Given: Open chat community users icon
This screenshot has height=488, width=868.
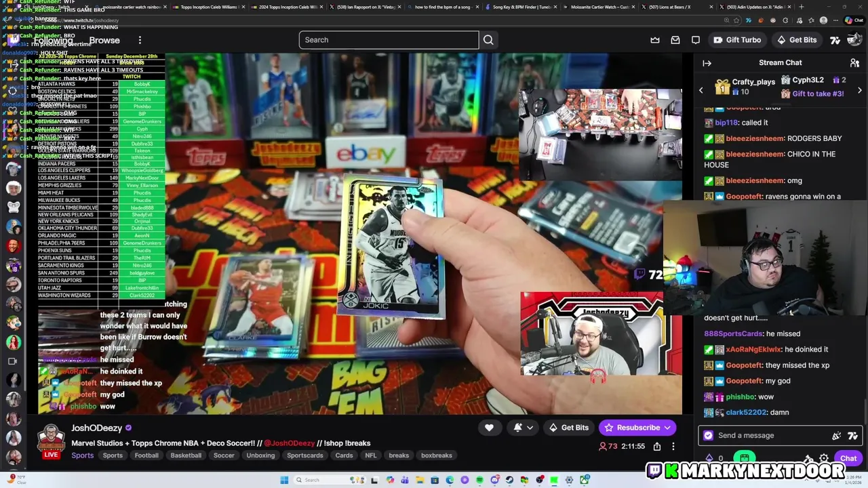Looking at the screenshot, I should click(854, 63).
